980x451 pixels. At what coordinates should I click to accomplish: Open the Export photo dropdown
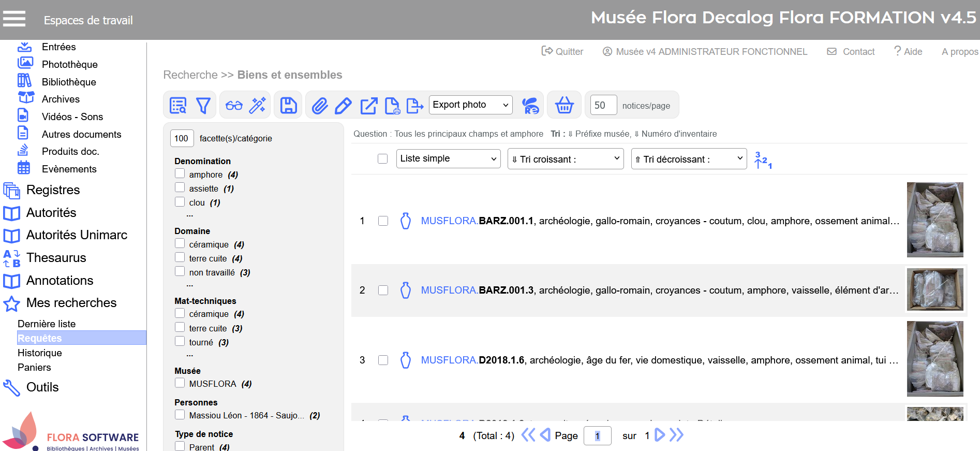[470, 105]
